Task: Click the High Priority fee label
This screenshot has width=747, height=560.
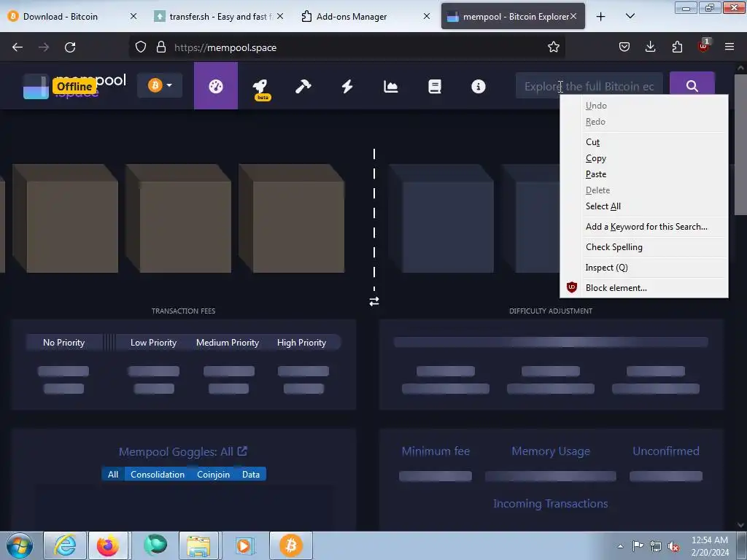Action: click(x=301, y=343)
